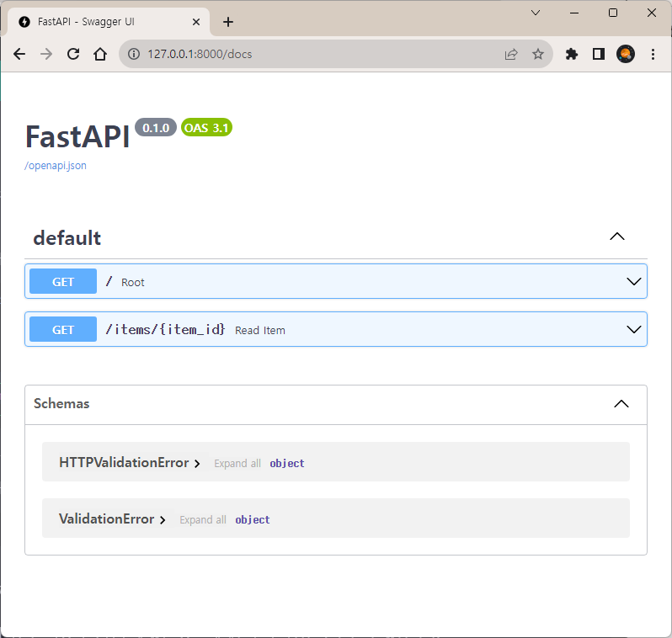Click the OAS 3.1 badge
The width and height of the screenshot is (672, 638).
click(206, 128)
